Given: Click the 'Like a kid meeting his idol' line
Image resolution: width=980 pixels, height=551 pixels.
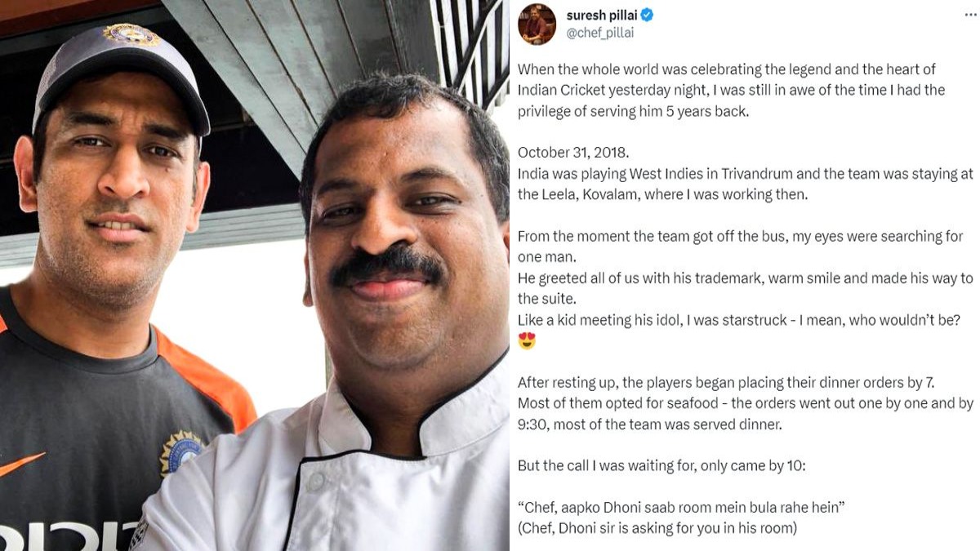Looking at the screenshot, I should point(739,320).
